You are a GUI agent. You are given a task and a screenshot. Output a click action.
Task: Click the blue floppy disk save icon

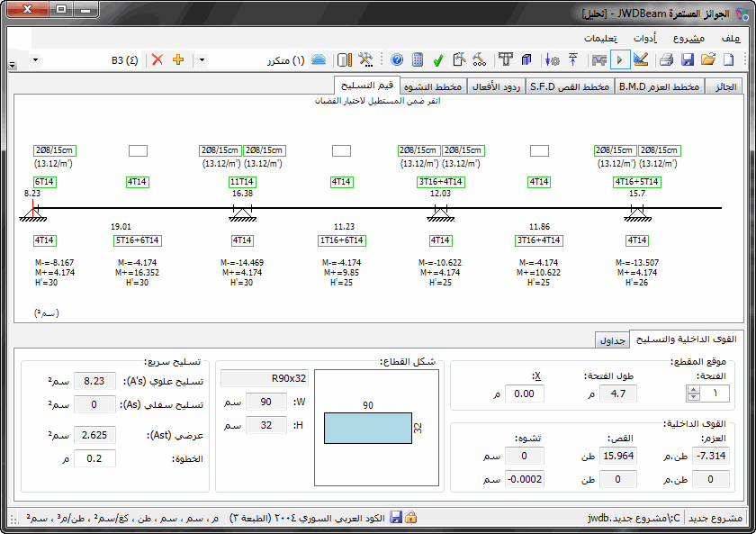(x=688, y=59)
